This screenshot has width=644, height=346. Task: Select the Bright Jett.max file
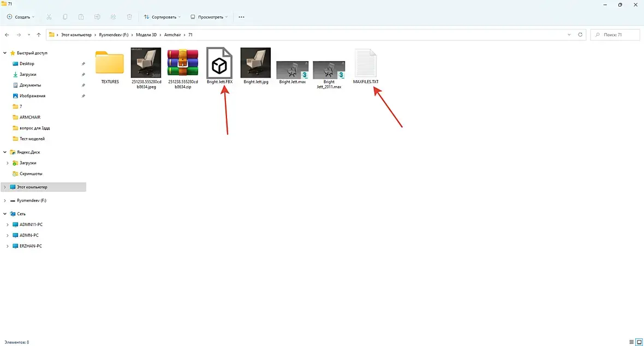click(292, 72)
